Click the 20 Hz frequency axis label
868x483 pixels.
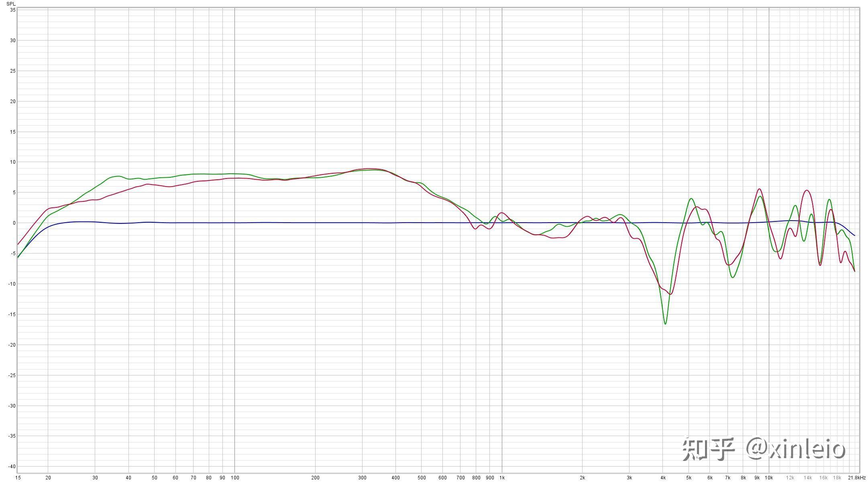[48, 478]
